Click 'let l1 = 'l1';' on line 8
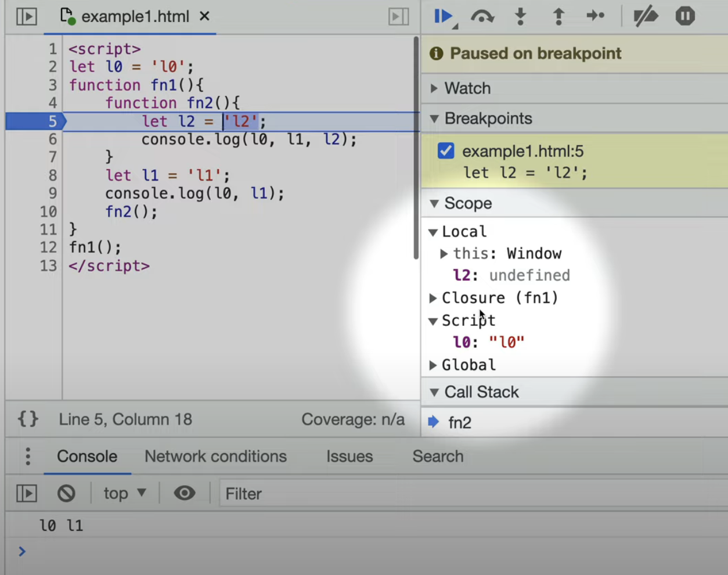 point(168,175)
